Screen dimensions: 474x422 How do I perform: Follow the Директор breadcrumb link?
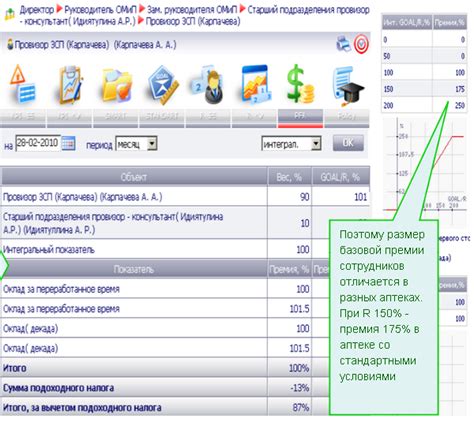coord(37,10)
